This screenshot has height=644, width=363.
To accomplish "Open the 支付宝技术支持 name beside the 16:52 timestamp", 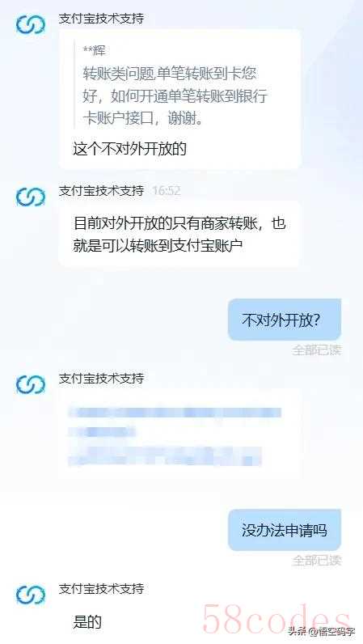I will pos(101,191).
